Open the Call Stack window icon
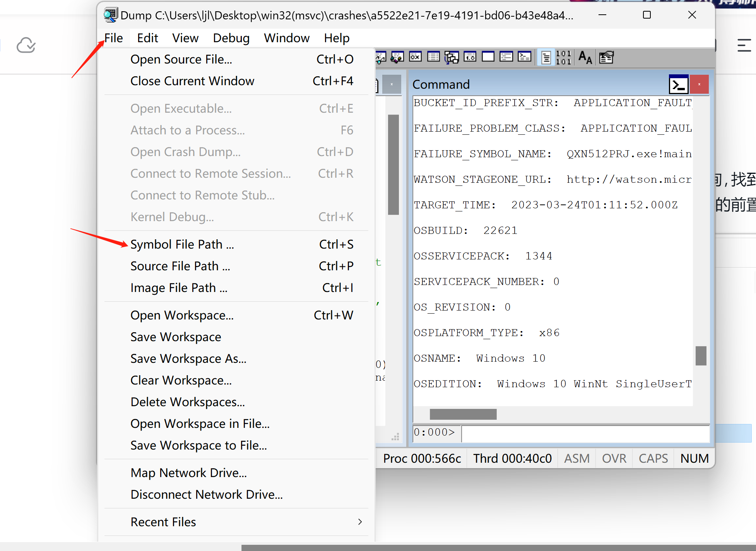 tap(452, 57)
